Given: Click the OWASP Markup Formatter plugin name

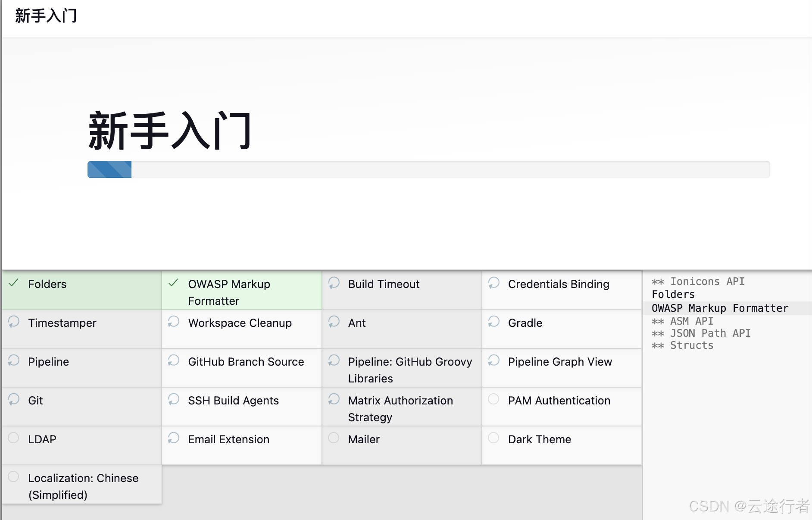Looking at the screenshot, I should click(229, 292).
